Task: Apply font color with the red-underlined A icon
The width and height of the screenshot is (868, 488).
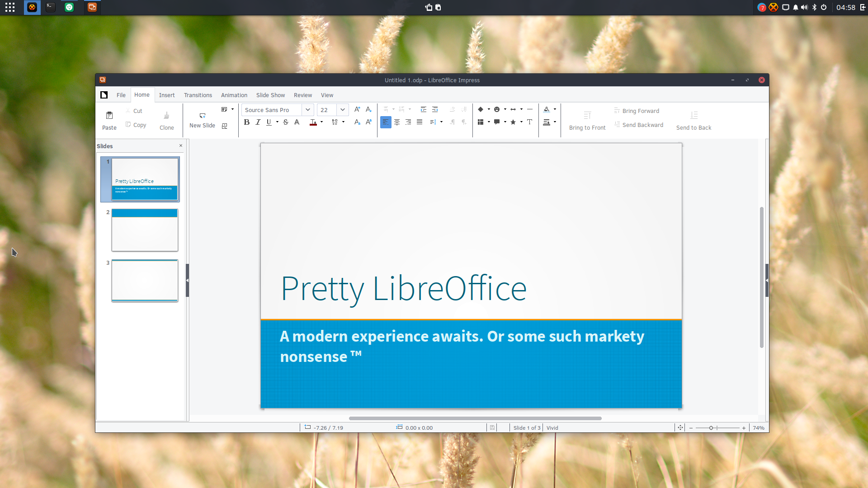Action: tap(313, 122)
